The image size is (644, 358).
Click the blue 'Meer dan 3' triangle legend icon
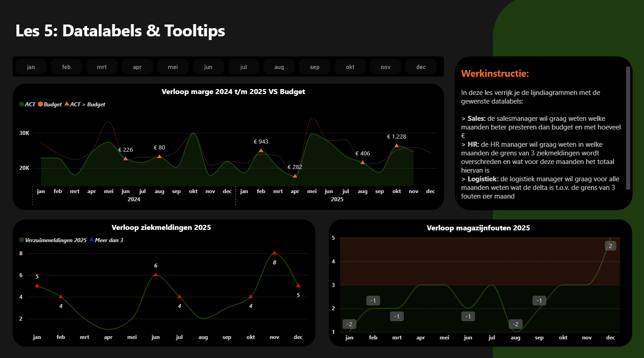pyautogui.click(x=91, y=239)
